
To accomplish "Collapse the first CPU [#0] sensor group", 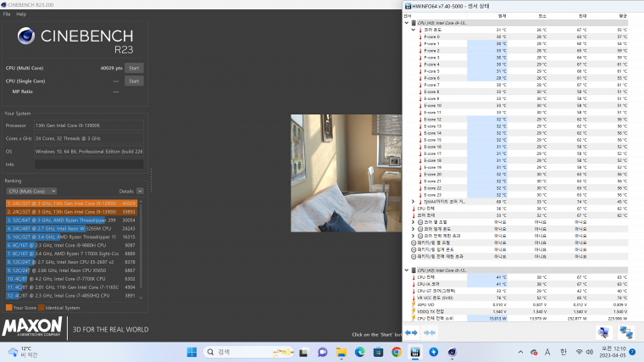I will point(407,23).
